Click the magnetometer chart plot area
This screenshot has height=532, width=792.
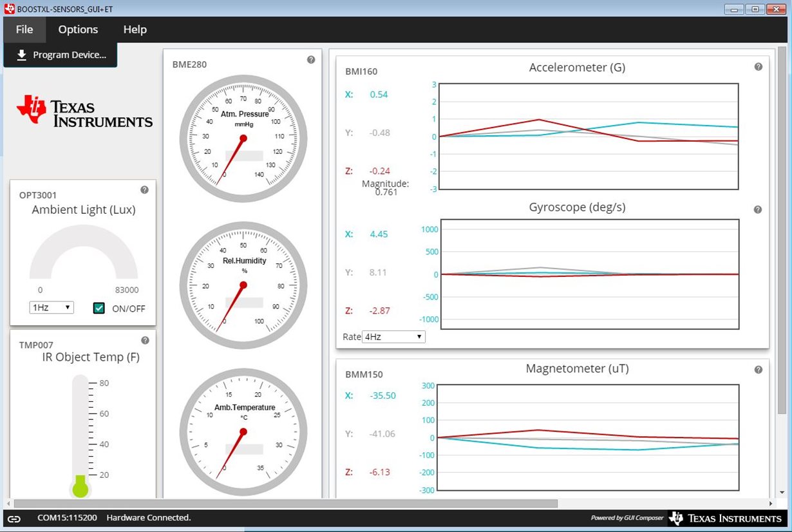coord(589,438)
